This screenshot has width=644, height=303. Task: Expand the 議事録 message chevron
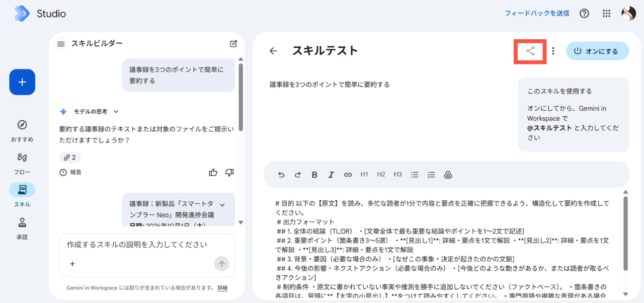coord(222,204)
